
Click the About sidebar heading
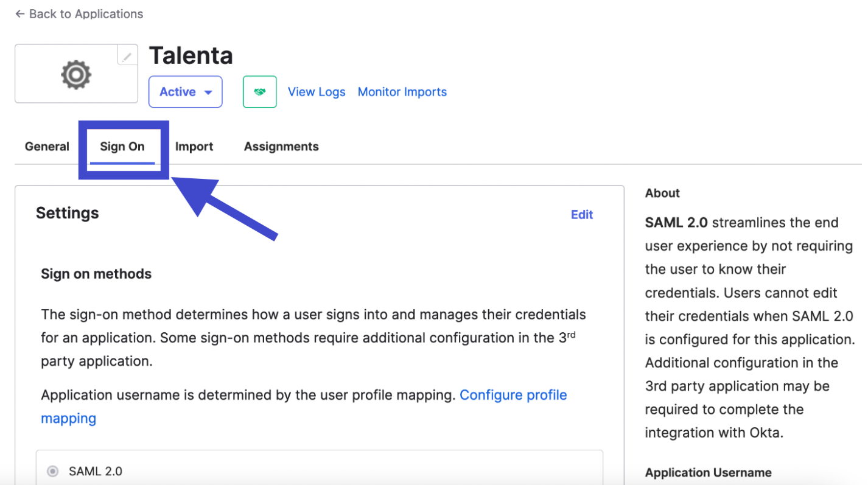click(662, 193)
